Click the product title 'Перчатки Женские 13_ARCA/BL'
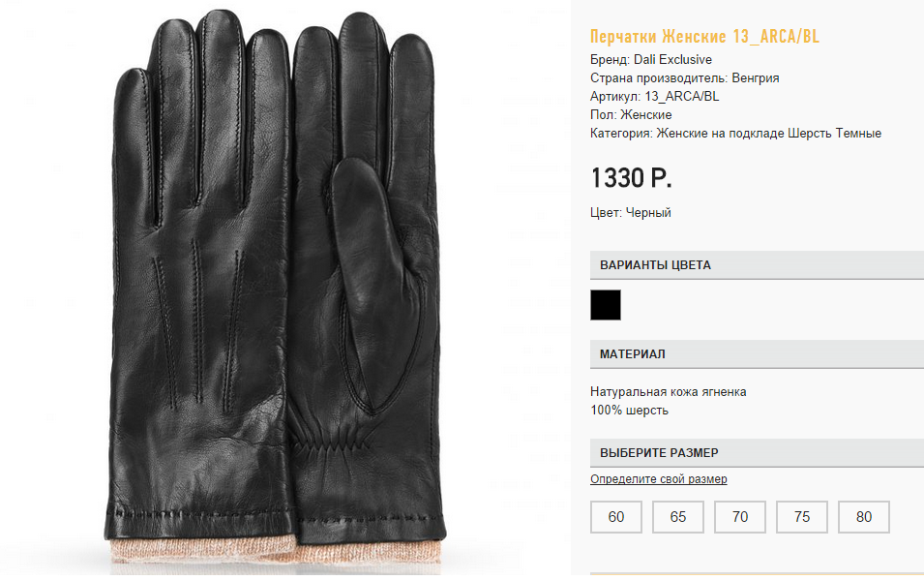The width and height of the screenshot is (924, 580). click(704, 37)
